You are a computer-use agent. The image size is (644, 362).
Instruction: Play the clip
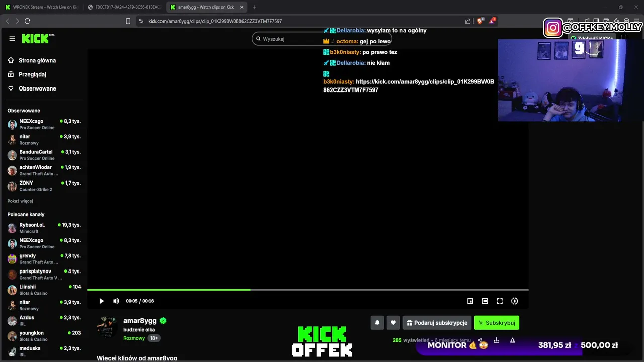pos(101,301)
